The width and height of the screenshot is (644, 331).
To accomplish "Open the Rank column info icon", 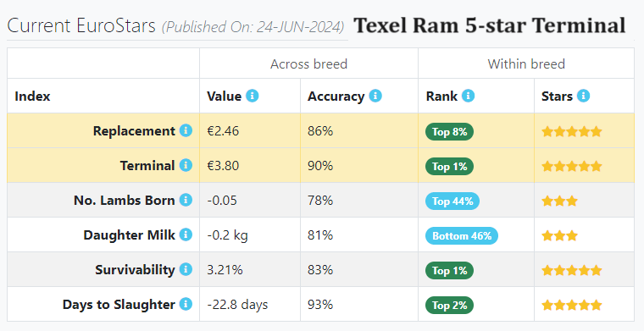I will tap(469, 96).
